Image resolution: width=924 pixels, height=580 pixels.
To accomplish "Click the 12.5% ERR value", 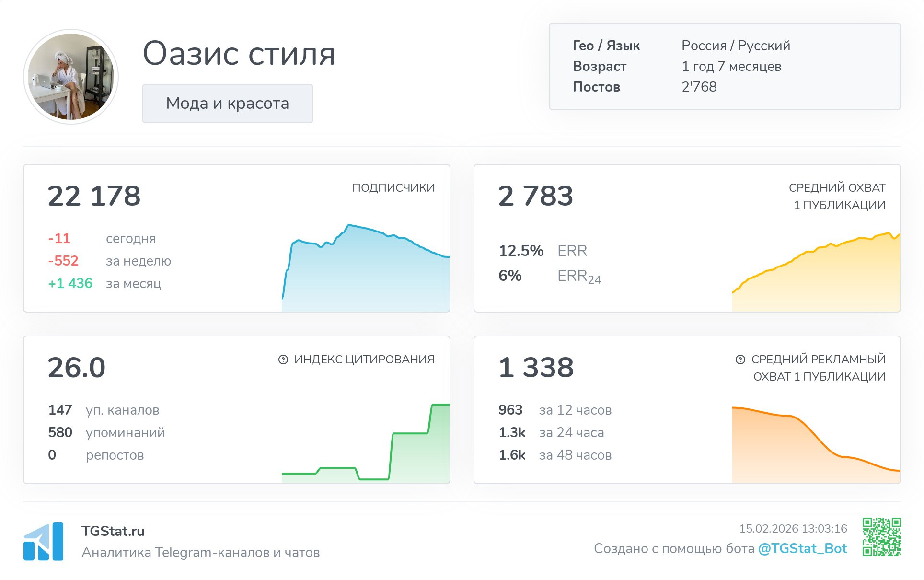I will click(521, 251).
